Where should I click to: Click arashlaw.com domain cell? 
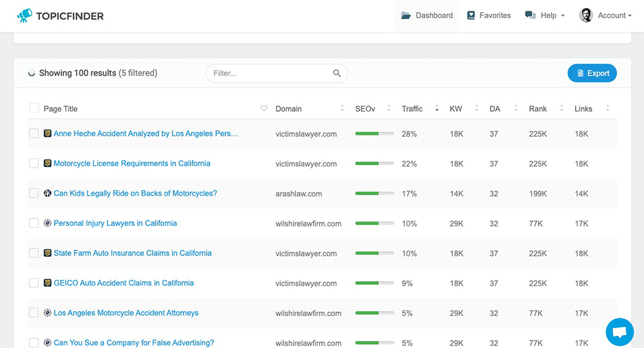click(x=299, y=193)
